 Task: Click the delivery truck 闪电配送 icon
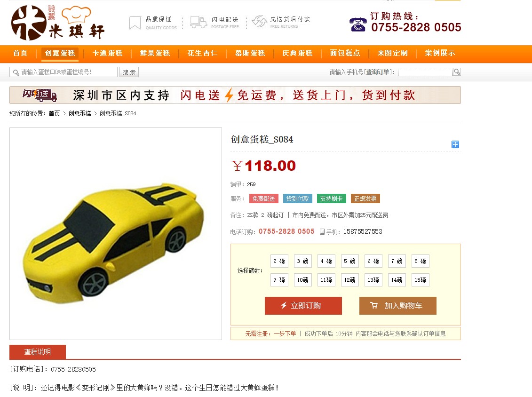(x=199, y=22)
